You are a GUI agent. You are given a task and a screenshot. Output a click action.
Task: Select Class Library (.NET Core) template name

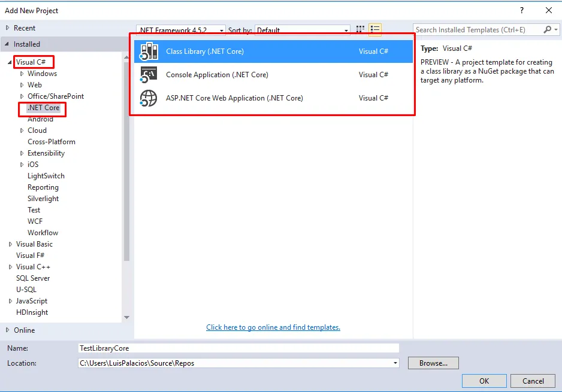coord(205,51)
